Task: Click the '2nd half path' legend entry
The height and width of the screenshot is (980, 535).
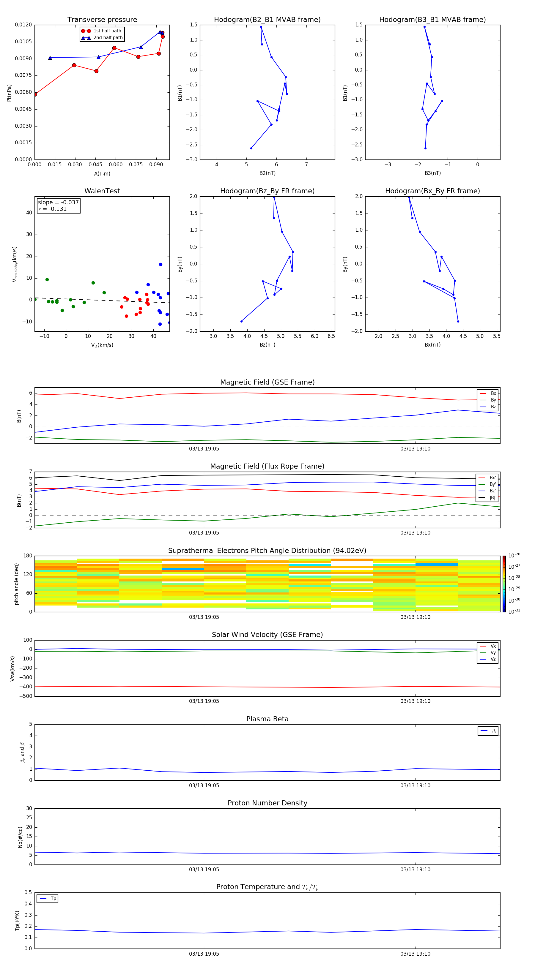Action: [x=102, y=38]
